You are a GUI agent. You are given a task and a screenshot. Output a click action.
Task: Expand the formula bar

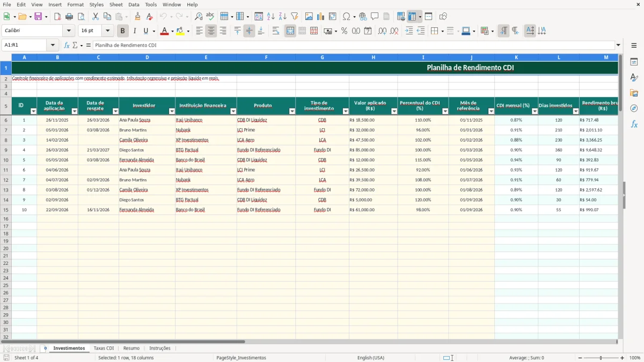click(x=618, y=46)
